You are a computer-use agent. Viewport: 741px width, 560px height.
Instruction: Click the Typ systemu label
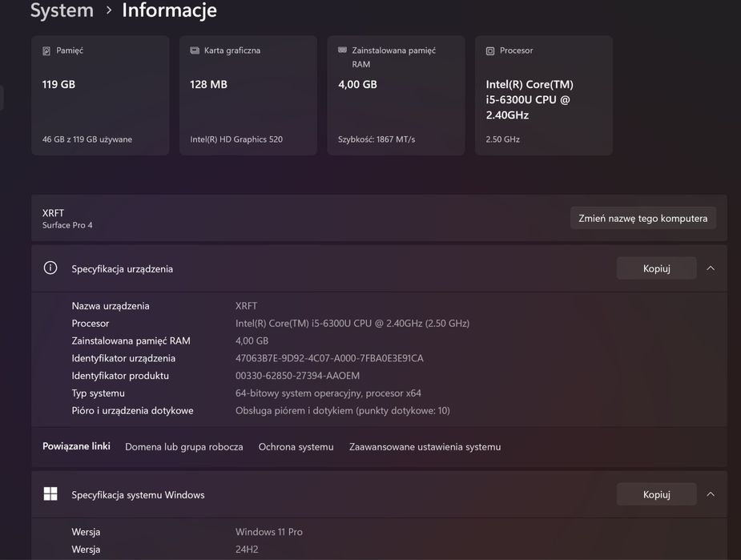[x=98, y=393]
